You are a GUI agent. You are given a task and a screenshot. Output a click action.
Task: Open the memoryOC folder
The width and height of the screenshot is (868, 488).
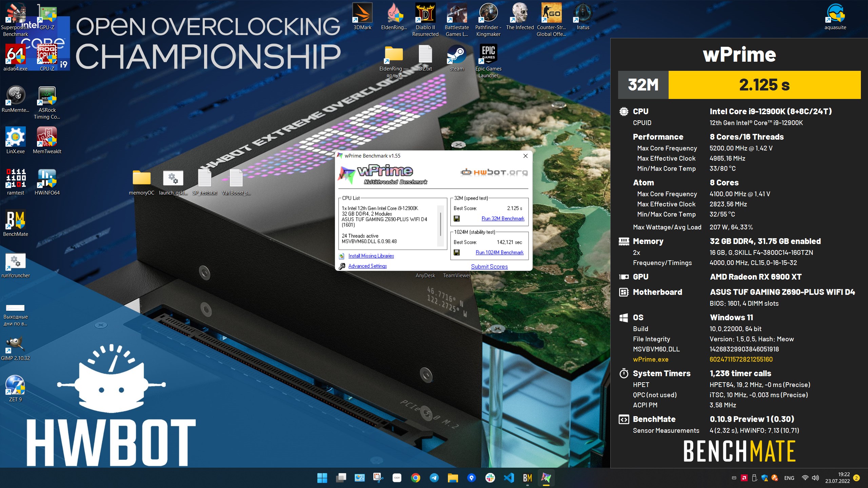tap(141, 182)
